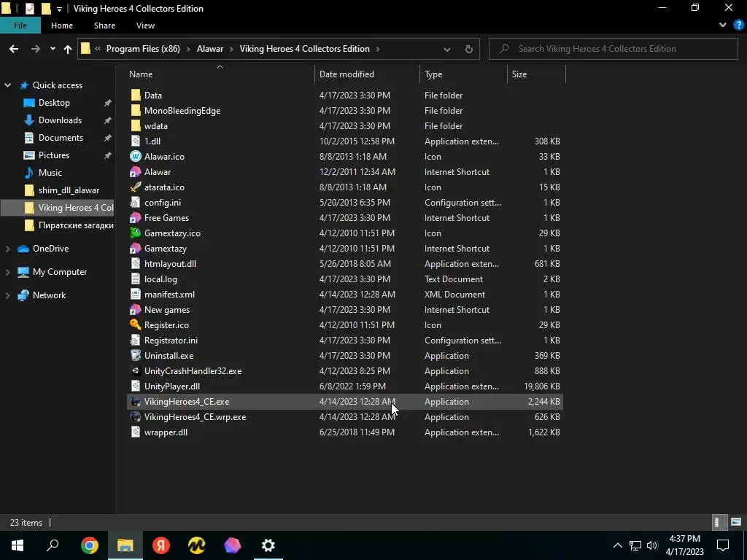Screen dimensions: 747x560
Task: Open the Share ribbon tab
Action: 104,26
